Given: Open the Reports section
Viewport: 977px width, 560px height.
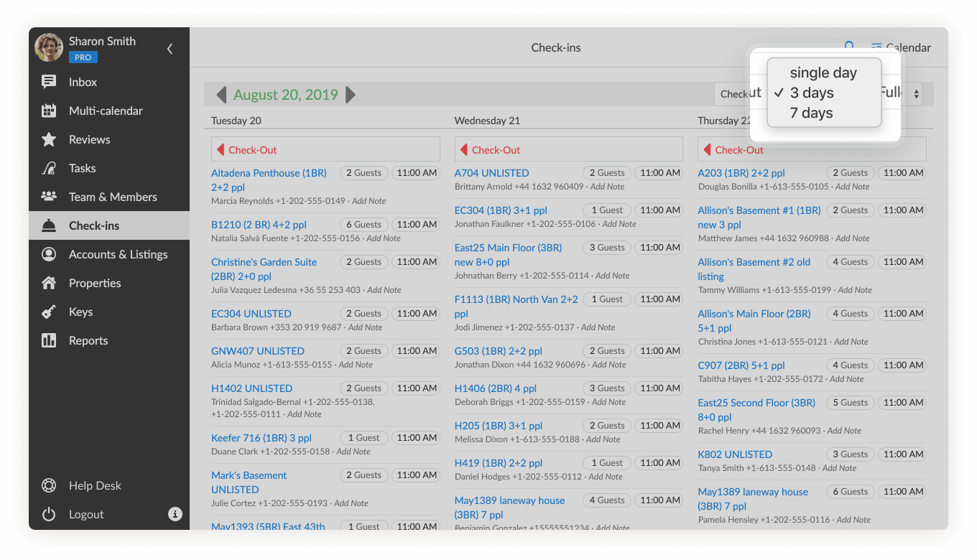Looking at the screenshot, I should (x=109, y=340).
